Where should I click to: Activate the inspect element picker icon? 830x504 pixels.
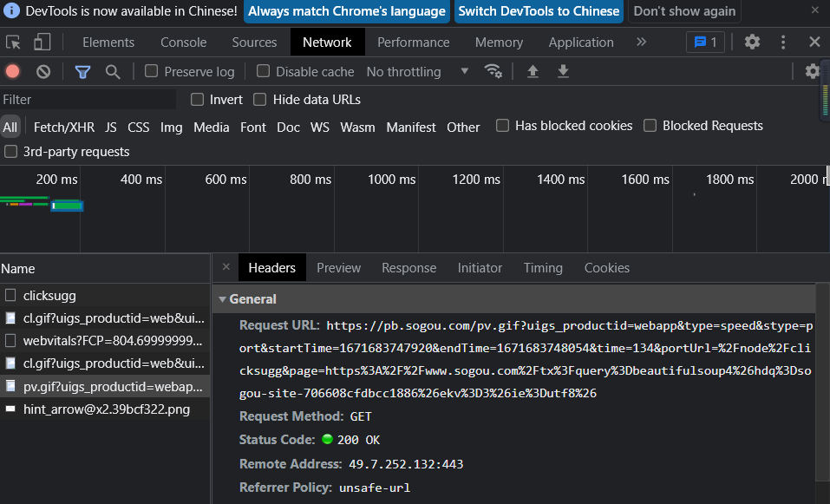pyautogui.click(x=13, y=43)
